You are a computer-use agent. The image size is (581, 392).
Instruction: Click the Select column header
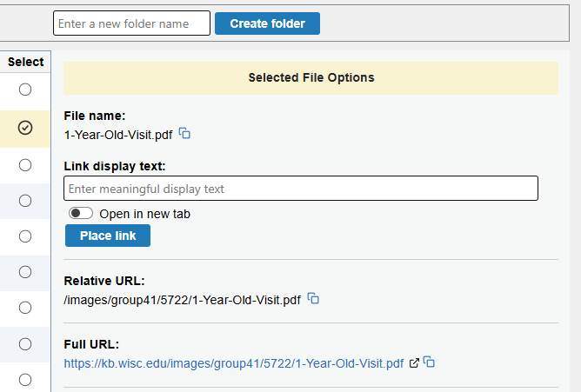pos(25,62)
